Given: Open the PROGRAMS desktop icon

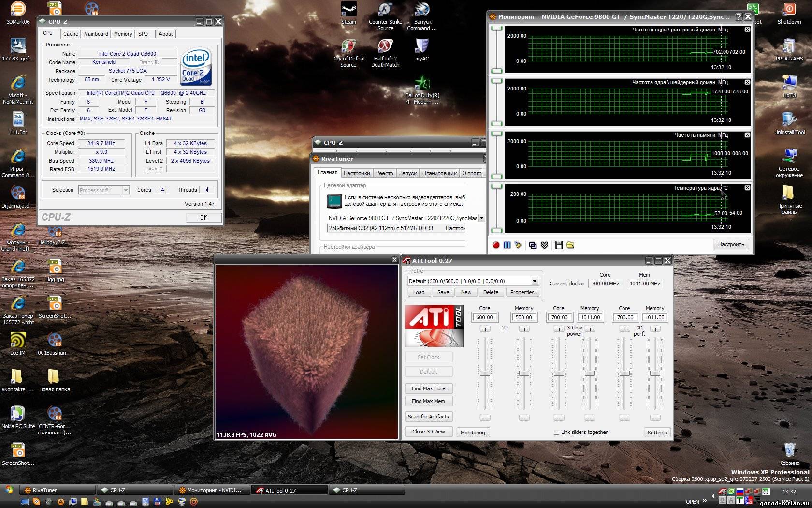Looking at the screenshot, I should [x=789, y=50].
